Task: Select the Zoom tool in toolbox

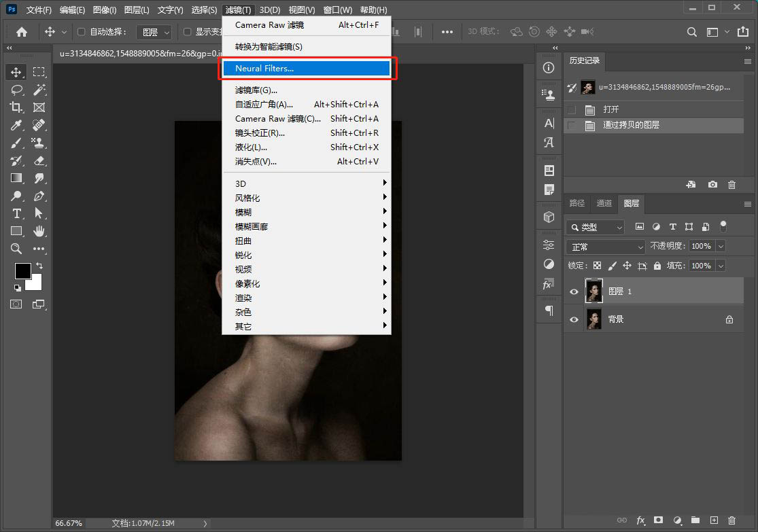Action: [16, 249]
